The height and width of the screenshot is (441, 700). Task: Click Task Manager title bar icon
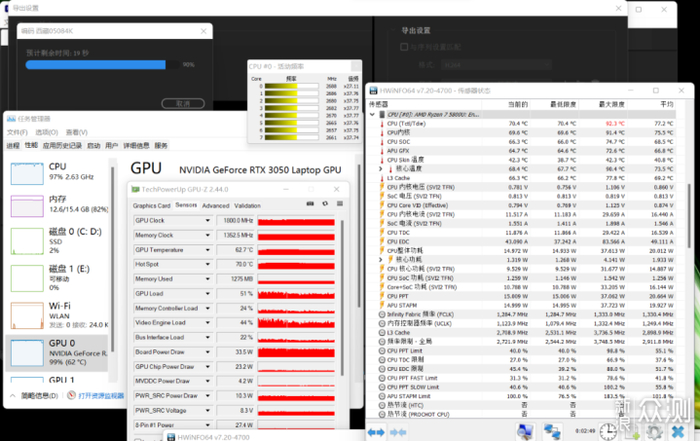pyautogui.click(x=11, y=119)
